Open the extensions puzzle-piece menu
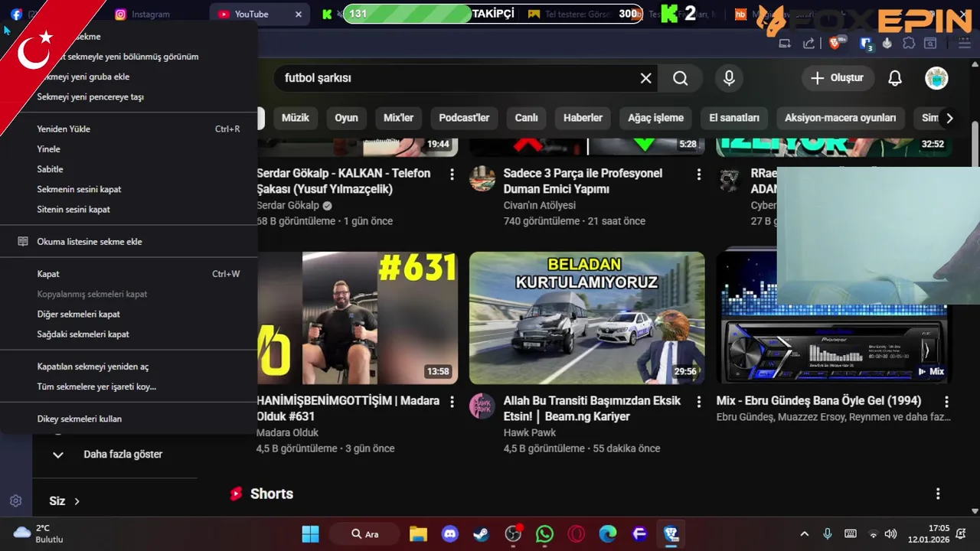 (909, 44)
